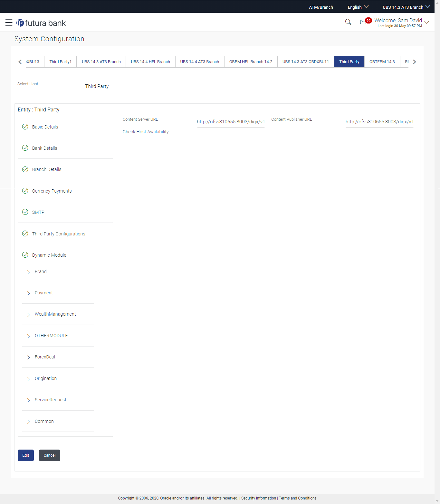The height and width of the screenshot is (504, 440).
Task: Click the Dynamic Module checkmark icon
Action: coord(25,255)
